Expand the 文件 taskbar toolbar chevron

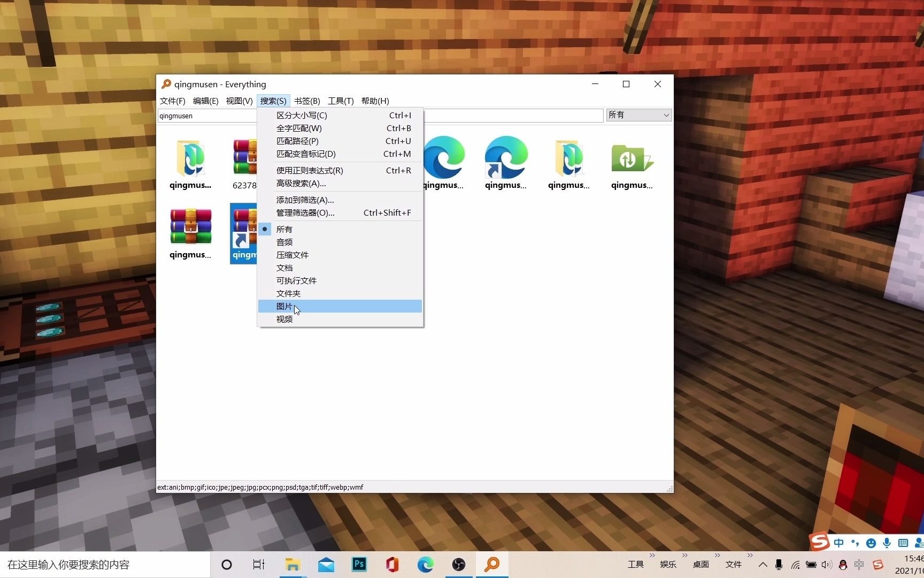click(750, 556)
